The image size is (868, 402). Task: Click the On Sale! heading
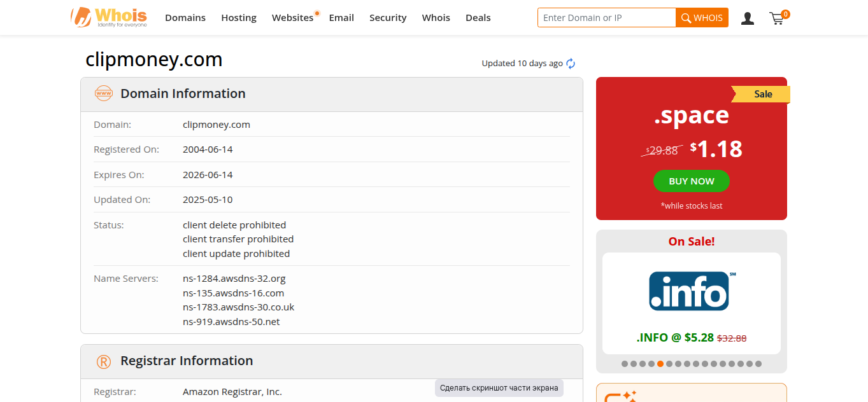[x=692, y=242]
